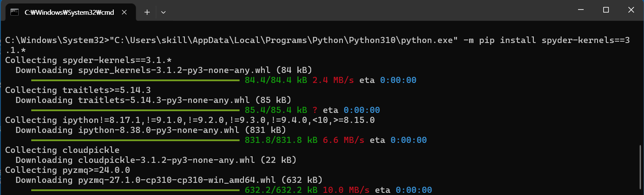Click the line starting "Collecting ipython!=8.17.1"
This screenshot has height=195, width=644.
click(x=190, y=120)
